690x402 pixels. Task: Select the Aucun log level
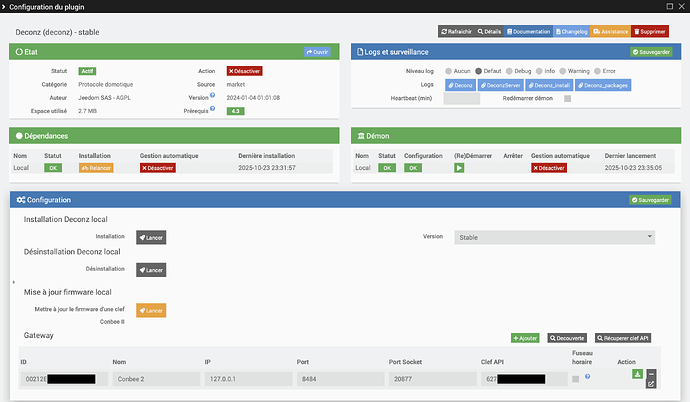tap(448, 71)
